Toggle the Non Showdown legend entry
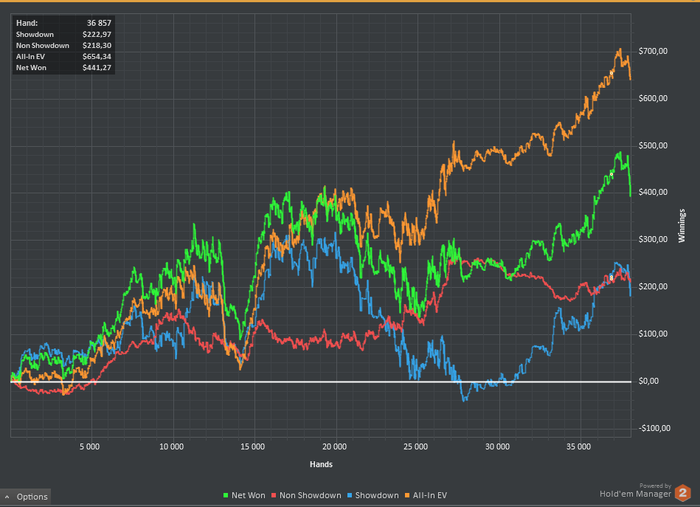The width and height of the screenshot is (700, 507). pyautogui.click(x=307, y=495)
